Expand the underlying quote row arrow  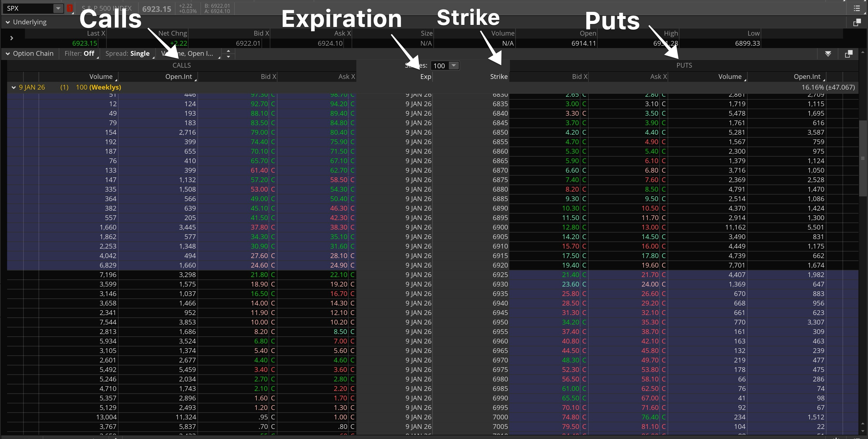tap(12, 38)
